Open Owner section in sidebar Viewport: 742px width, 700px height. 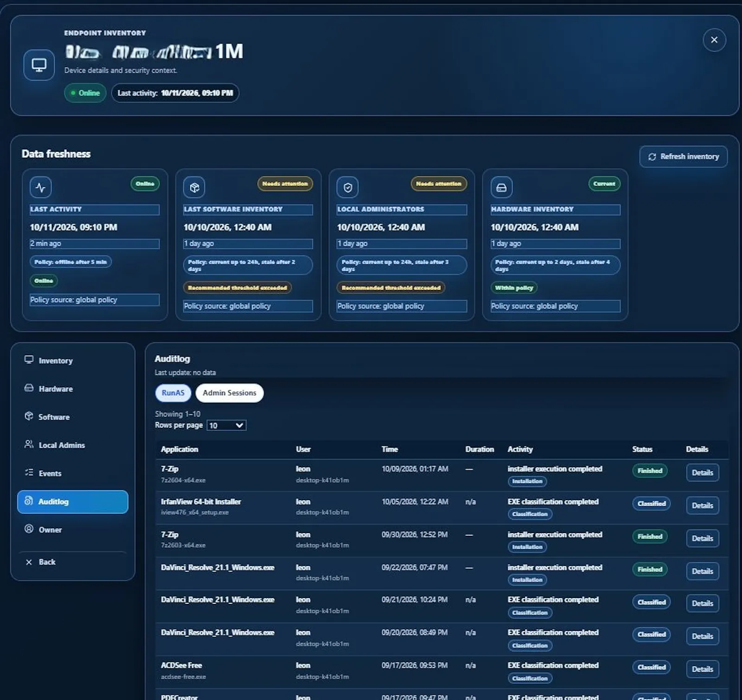(x=73, y=530)
